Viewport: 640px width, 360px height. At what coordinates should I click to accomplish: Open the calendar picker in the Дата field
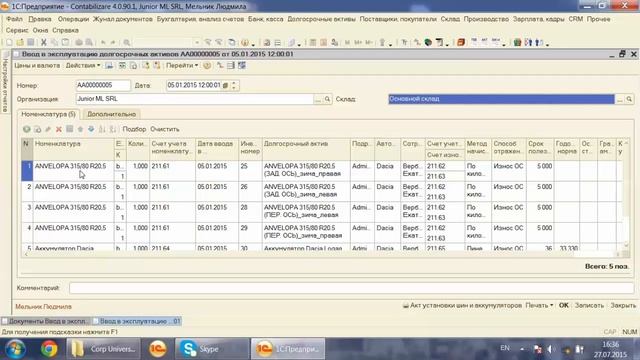pos(225,85)
